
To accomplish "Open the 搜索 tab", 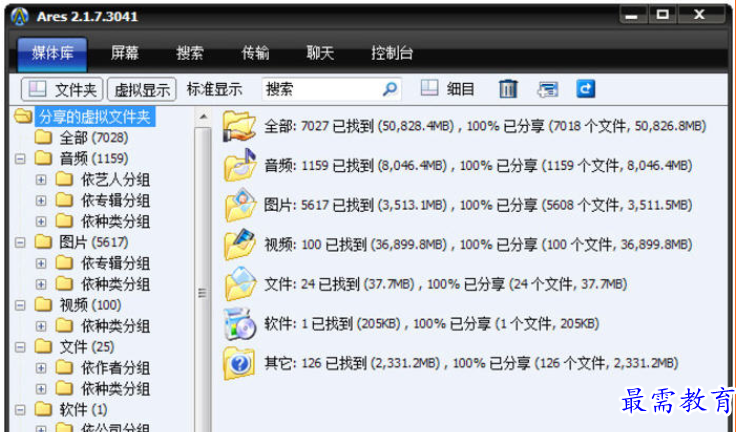I will point(190,53).
